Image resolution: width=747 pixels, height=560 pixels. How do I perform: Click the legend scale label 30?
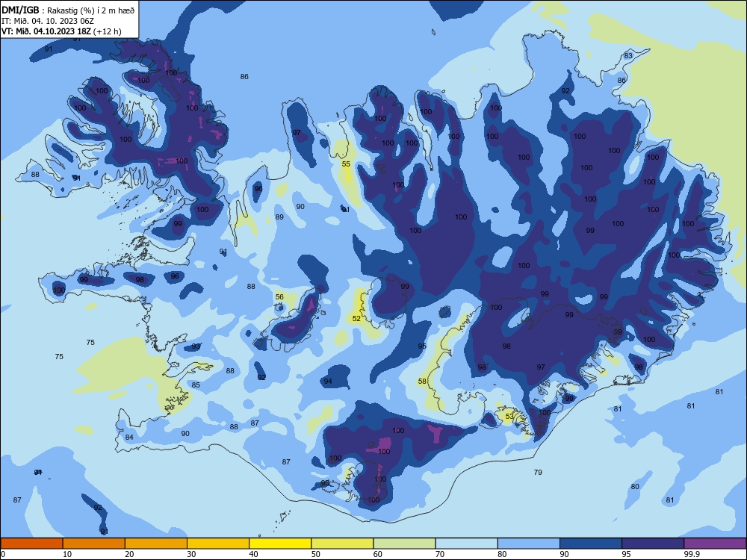coord(191,554)
